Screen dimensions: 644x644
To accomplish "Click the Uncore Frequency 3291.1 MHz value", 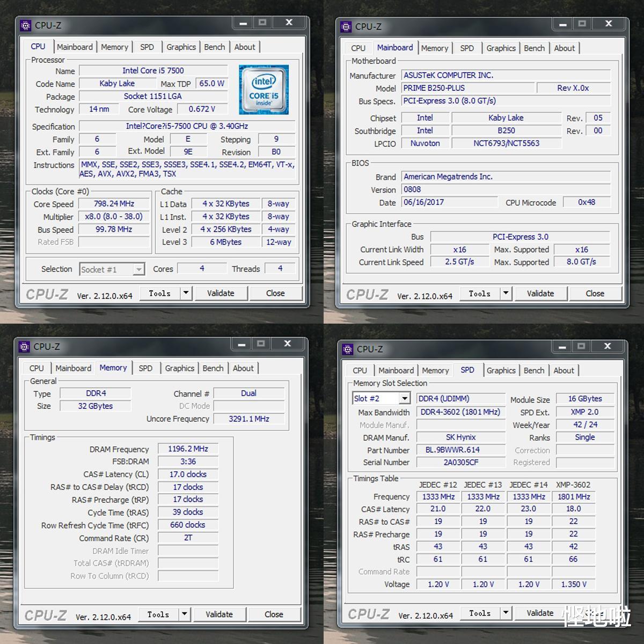I will (x=249, y=419).
